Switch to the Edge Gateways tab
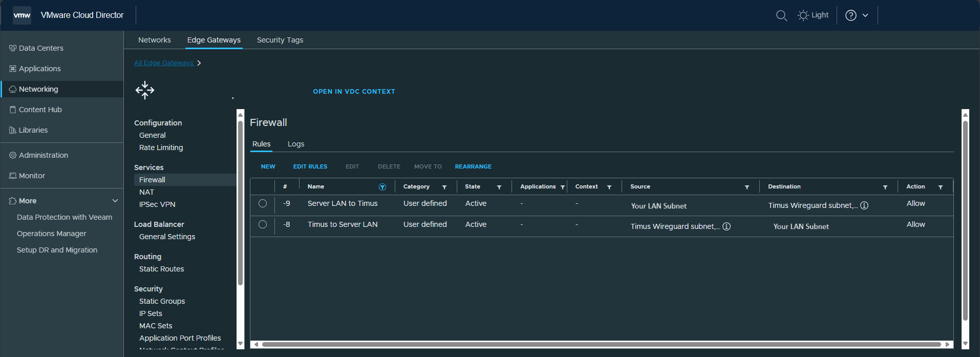The width and height of the screenshot is (980, 357). pyautogui.click(x=214, y=40)
